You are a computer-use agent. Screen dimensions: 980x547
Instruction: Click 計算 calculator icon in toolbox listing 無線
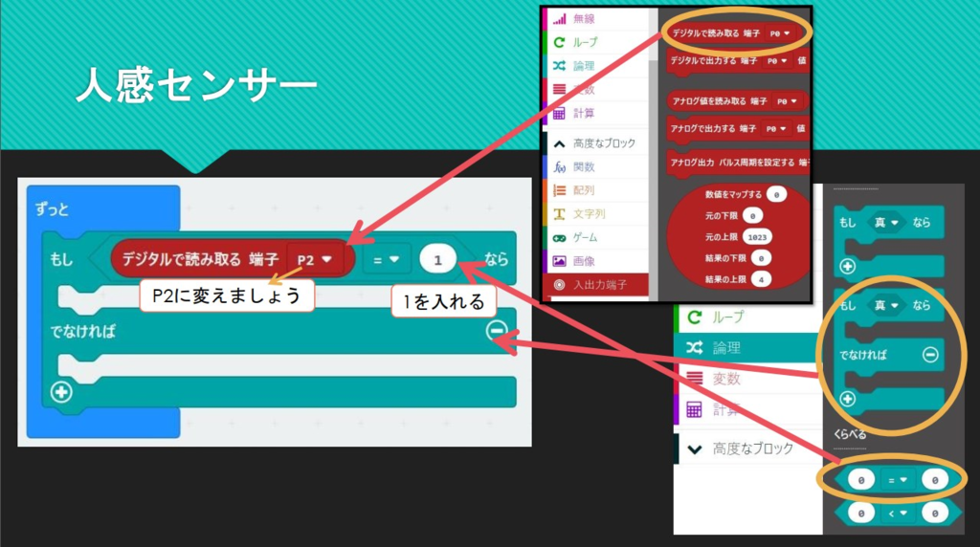coord(559,113)
